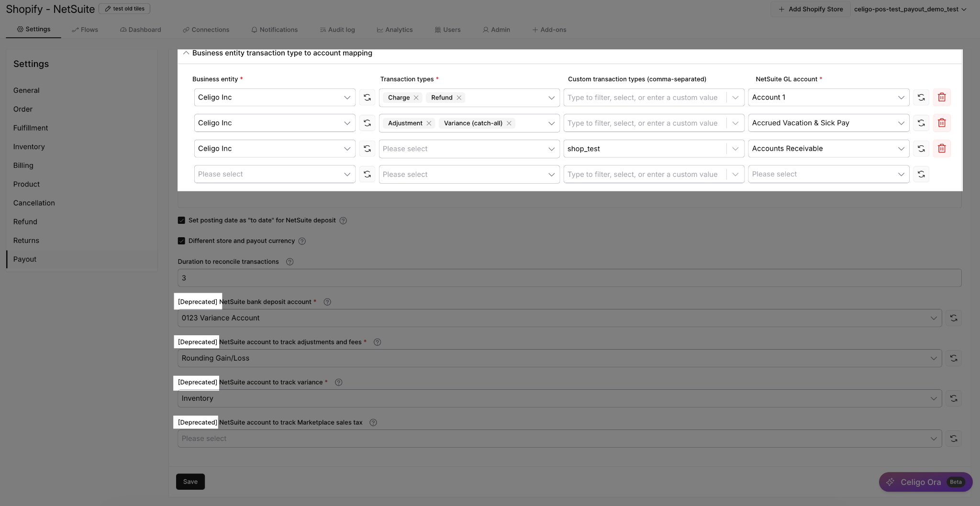Switch to the Audit log tab
Screen dimensions: 980x506
337,30
